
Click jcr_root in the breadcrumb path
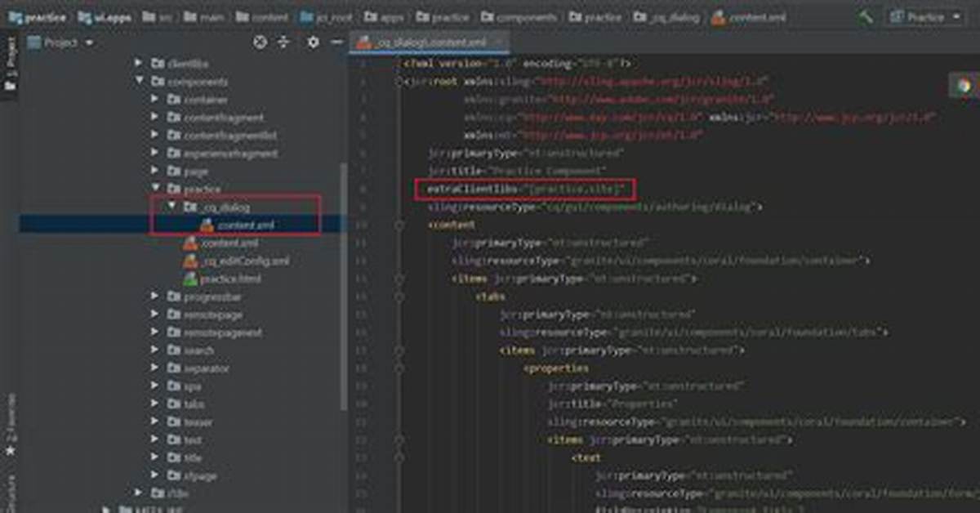pos(327,17)
